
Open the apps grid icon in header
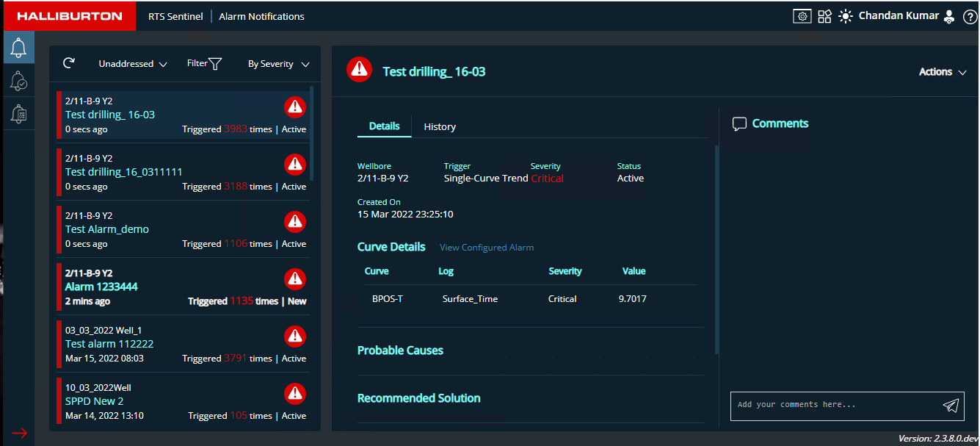(x=825, y=16)
